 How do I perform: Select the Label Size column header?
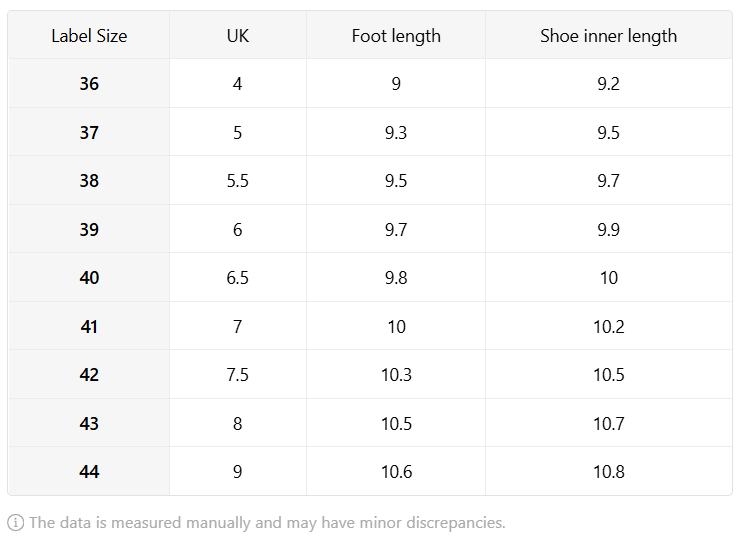pyautogui.click(x=89, y=36)
